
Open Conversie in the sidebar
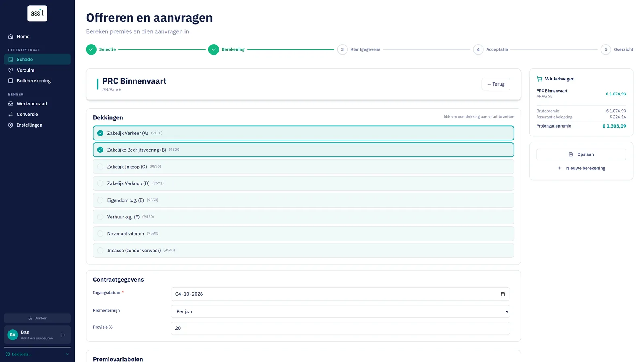(37, 114)
